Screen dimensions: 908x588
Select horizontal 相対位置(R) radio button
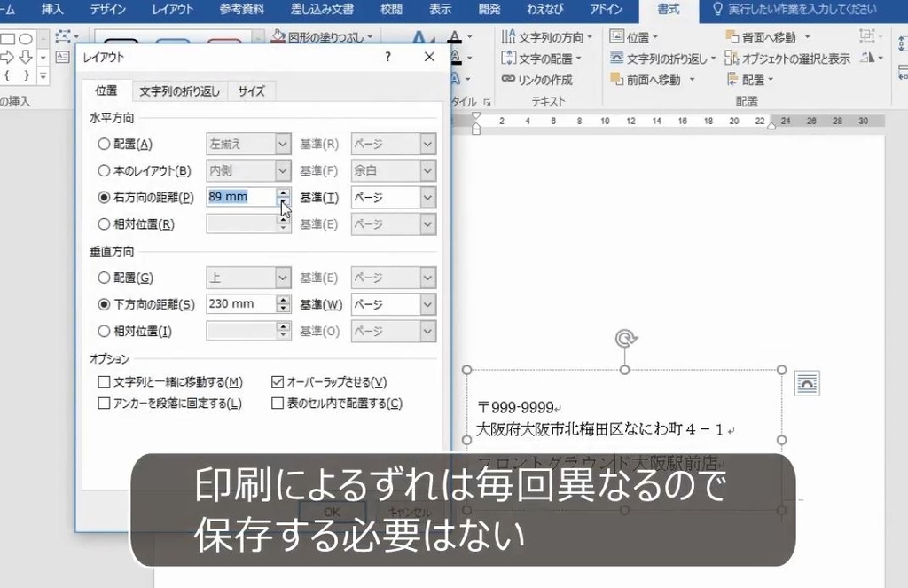(x=104, y=224)
